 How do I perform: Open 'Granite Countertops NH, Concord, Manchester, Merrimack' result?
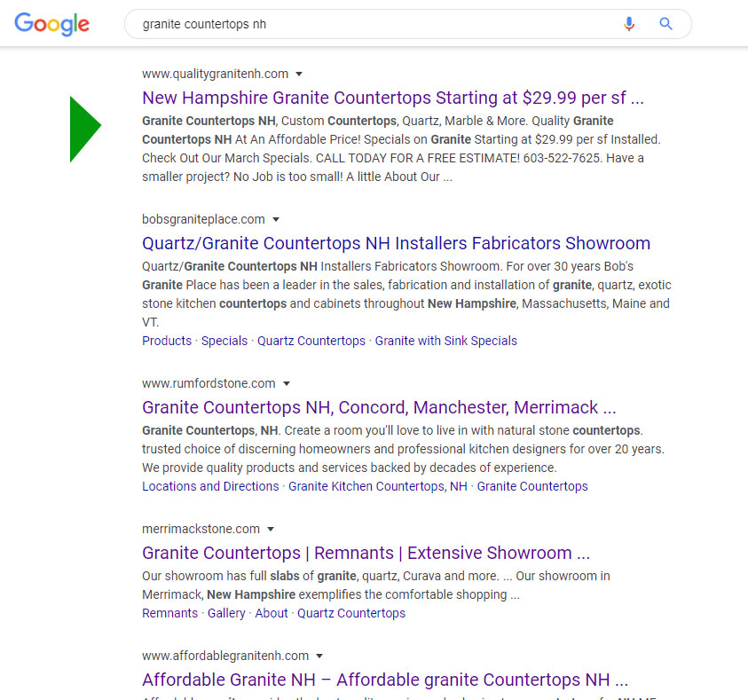click(379, 408)
